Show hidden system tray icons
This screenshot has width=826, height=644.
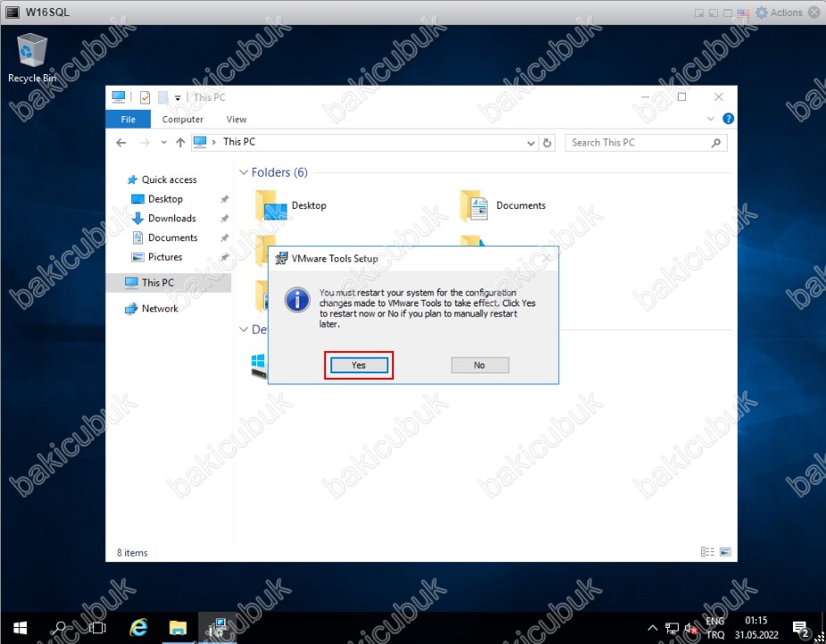652,628
